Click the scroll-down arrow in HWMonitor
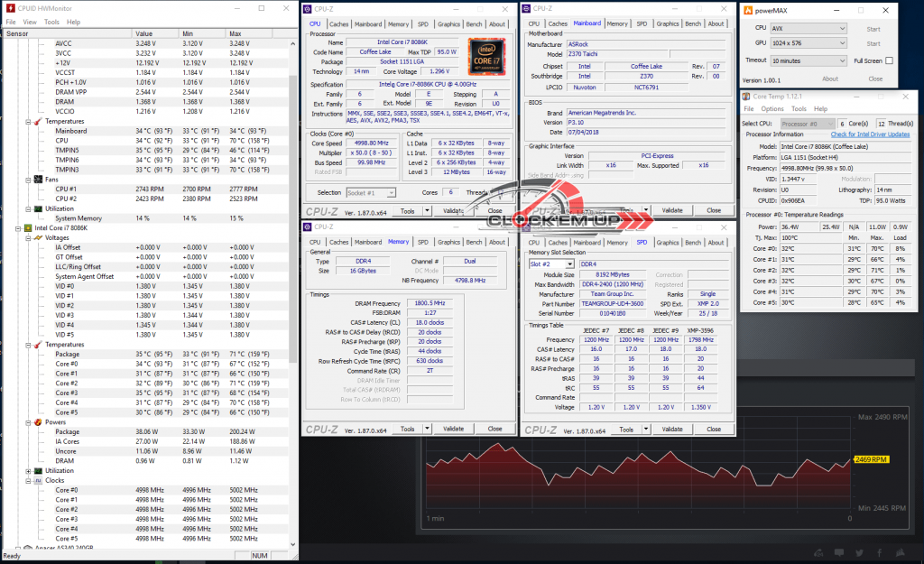The width and height of the screenshot is (924, 564). tap(293, 544)
